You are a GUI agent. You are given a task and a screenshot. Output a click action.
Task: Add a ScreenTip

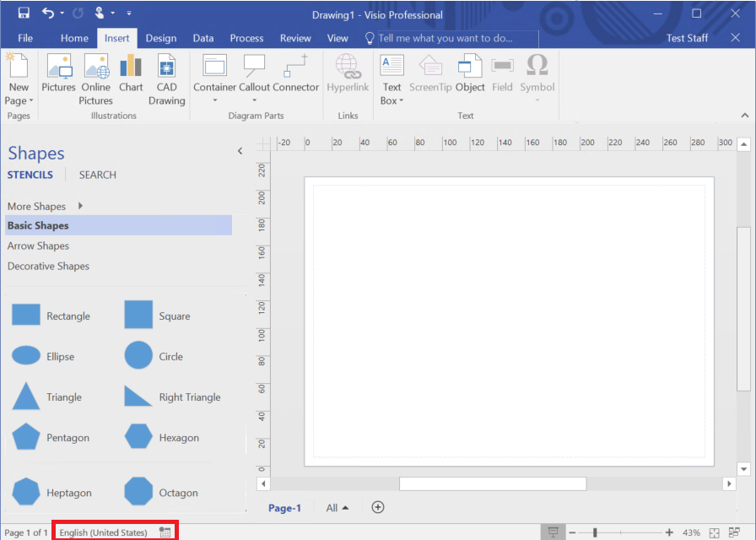pyautogui.click(x=430, y=73)
